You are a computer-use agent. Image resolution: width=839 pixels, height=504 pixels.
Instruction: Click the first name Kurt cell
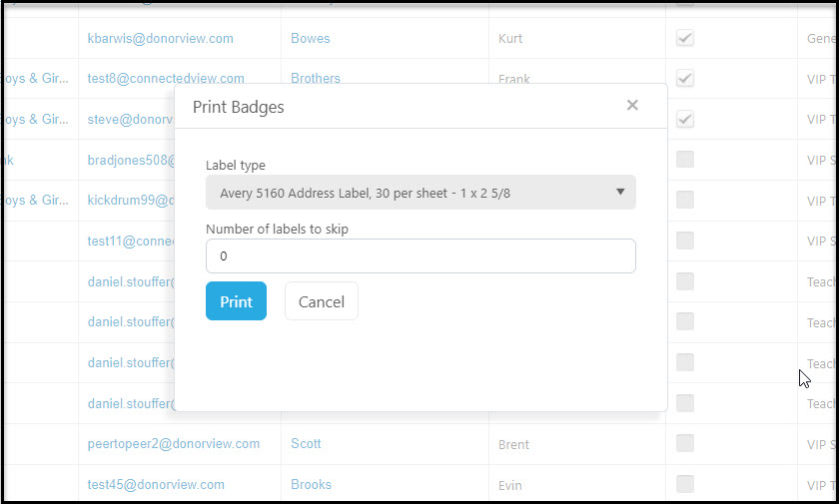pyautogui.click(x=510, y=39)
